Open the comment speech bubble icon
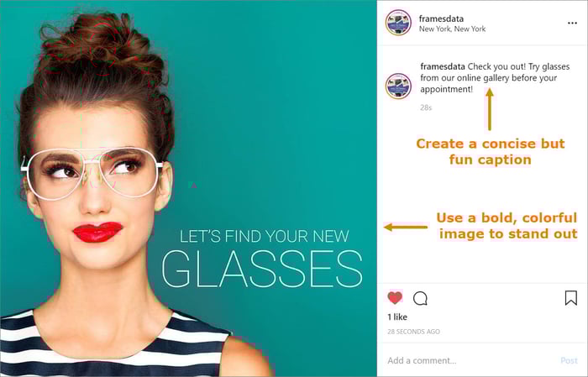588x377 pixels. tap(420, 298)
